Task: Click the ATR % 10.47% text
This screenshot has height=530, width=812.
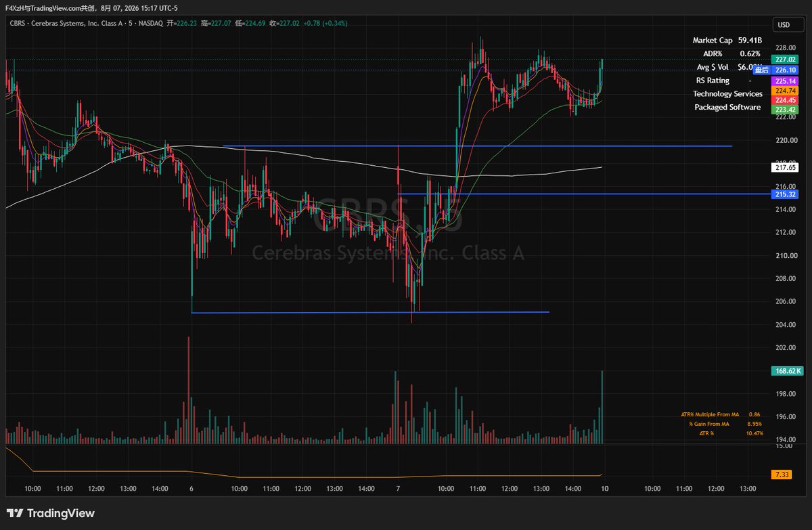Action: tap(731, 433)
